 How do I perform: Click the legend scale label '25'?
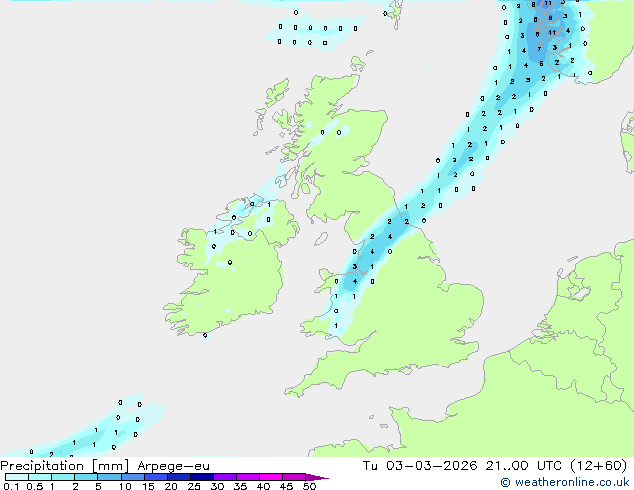click(x=194, y=486)
